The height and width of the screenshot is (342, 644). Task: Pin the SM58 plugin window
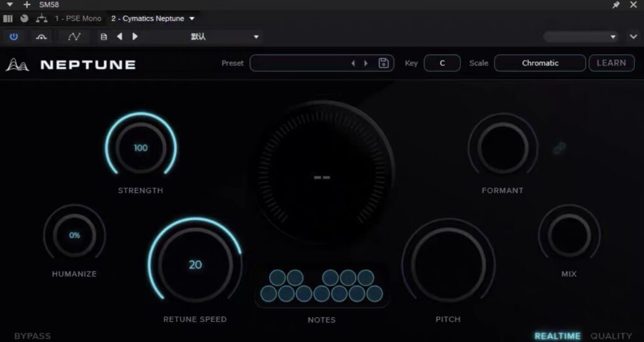point(616,5)
